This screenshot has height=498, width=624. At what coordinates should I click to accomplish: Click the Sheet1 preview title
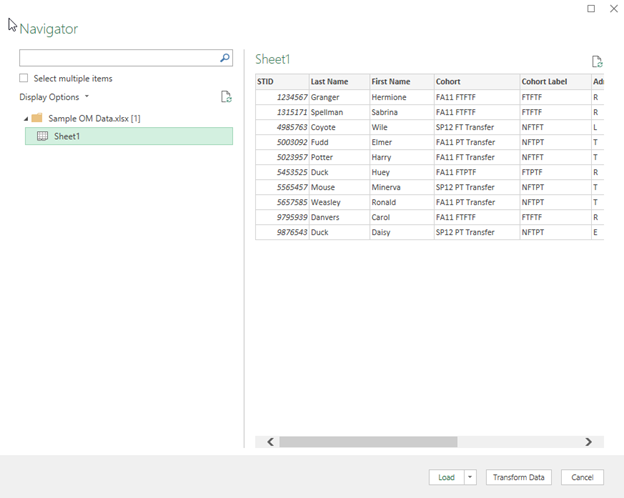click(x=273, y=59)
